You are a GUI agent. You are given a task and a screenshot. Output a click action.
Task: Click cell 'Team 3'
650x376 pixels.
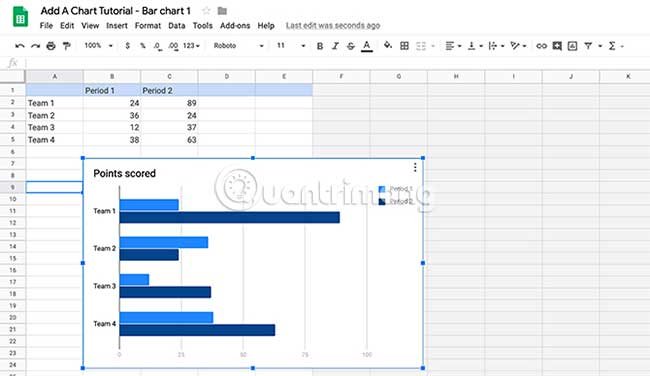coord(54,127)
